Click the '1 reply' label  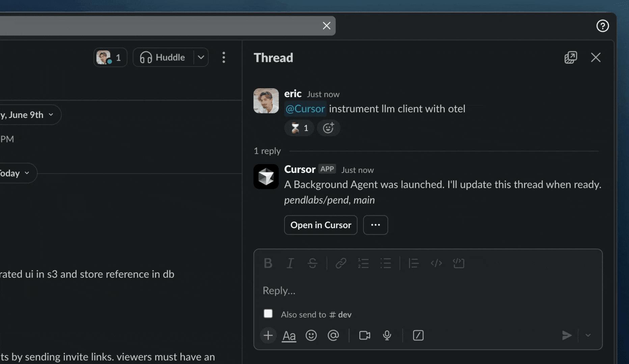click(x=267, y=151)
